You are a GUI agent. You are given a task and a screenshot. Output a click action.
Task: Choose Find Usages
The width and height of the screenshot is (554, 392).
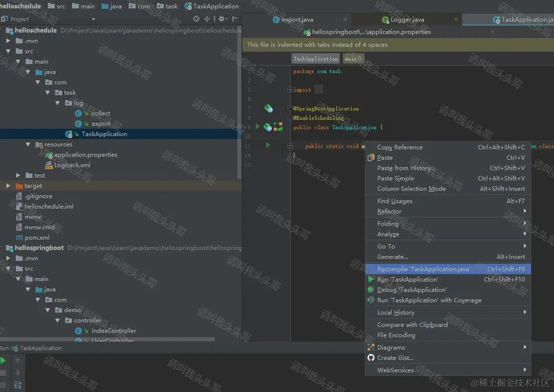point(447,201)
